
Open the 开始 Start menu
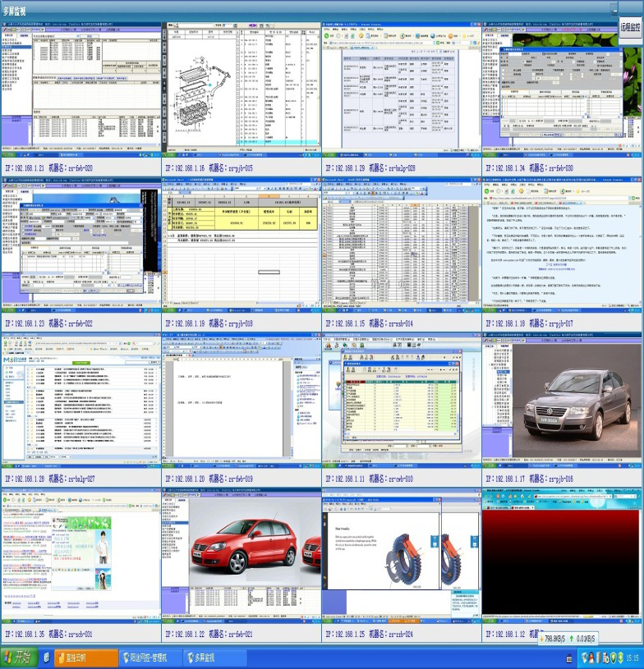[18, 658]
